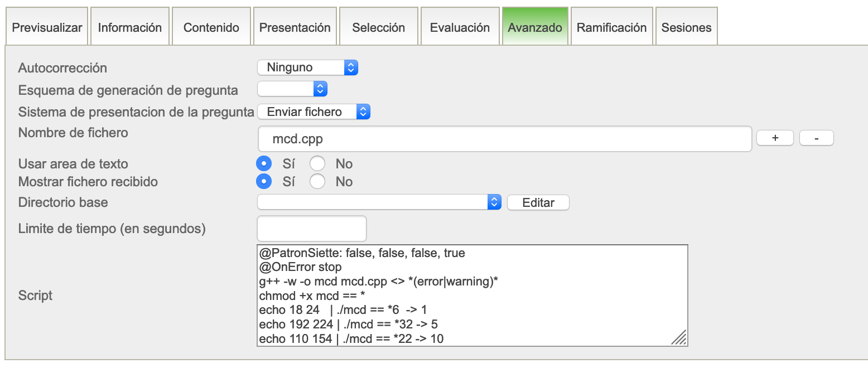
Task: Switch to the Información tab
Action: [130, 27]
